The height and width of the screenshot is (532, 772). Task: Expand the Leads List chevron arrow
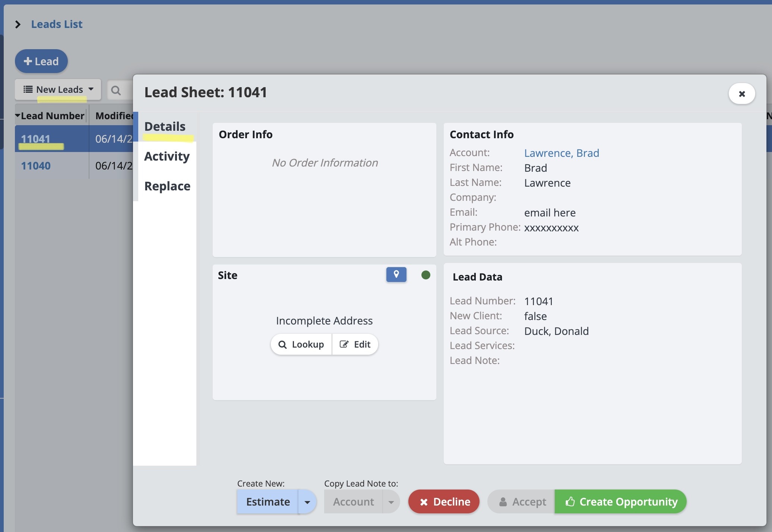18,25
